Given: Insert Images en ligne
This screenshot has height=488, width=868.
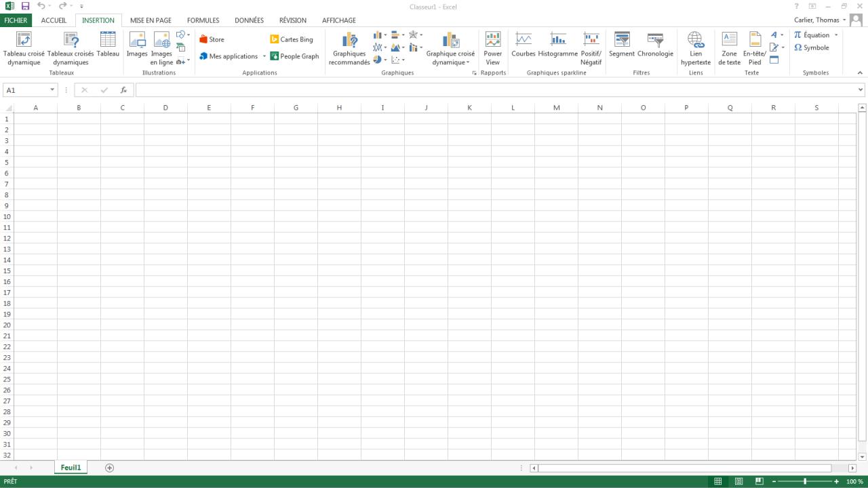Looking at the screenshot, I should tap(161, 49).
